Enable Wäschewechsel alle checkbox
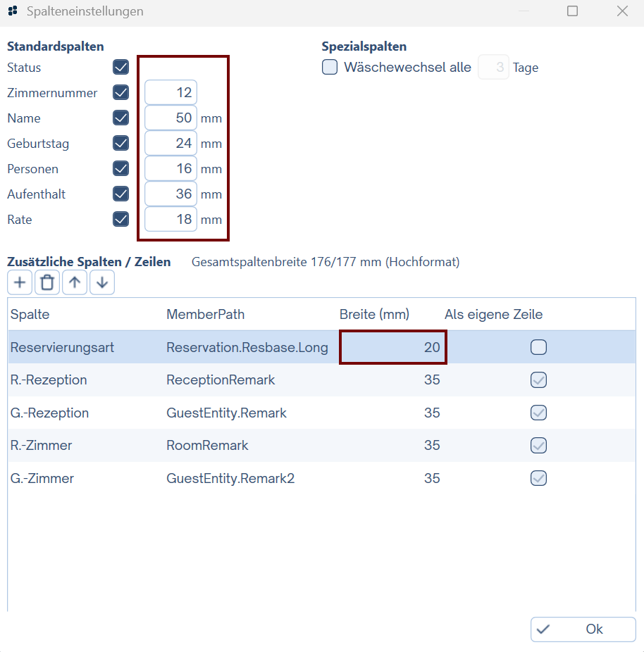 click(330, 68)
